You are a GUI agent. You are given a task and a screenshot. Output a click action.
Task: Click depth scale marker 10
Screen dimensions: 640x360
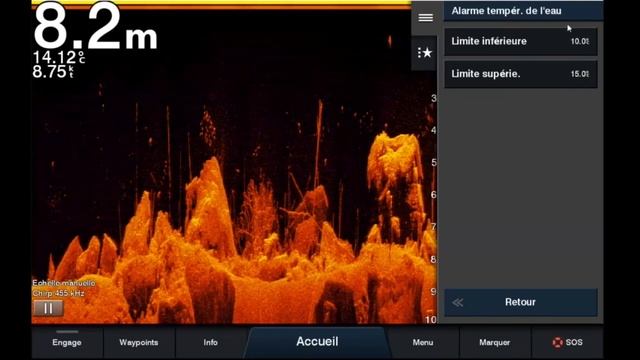tap(431, 319)
